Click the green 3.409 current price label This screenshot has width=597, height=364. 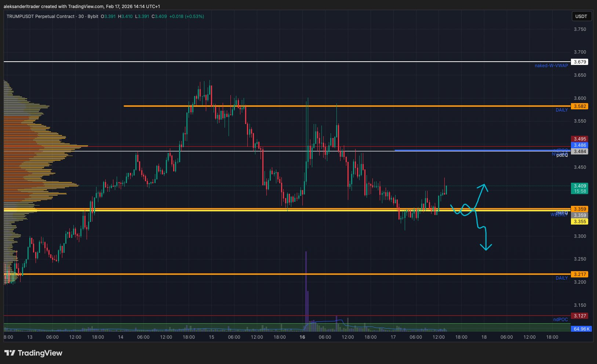579,186
